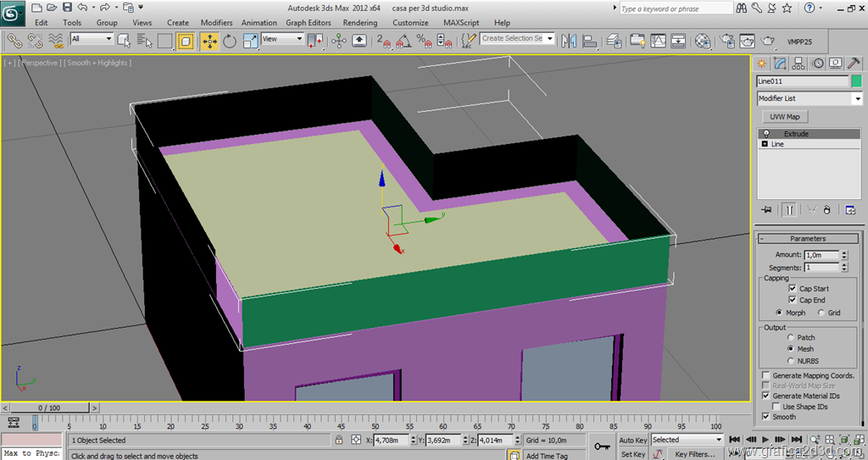
Task: Click the Auto Key button
Action: pyautogui.click(x=632, y=441)
